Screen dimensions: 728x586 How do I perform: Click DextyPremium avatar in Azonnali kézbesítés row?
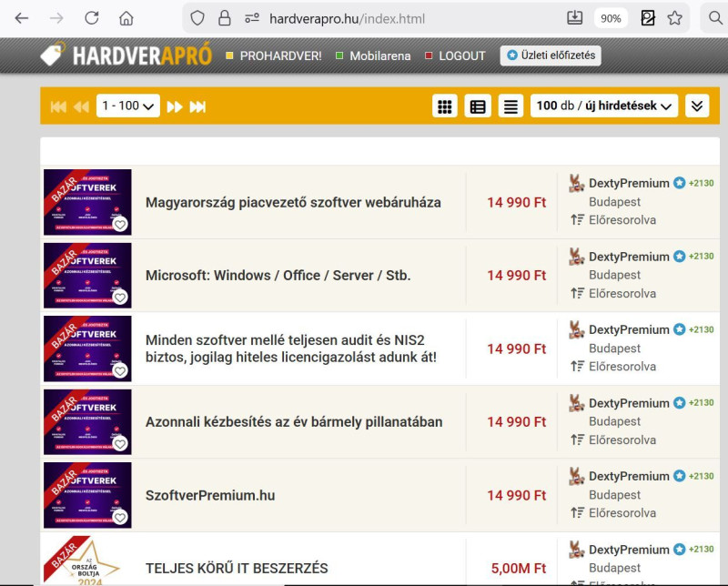[576, 403]
